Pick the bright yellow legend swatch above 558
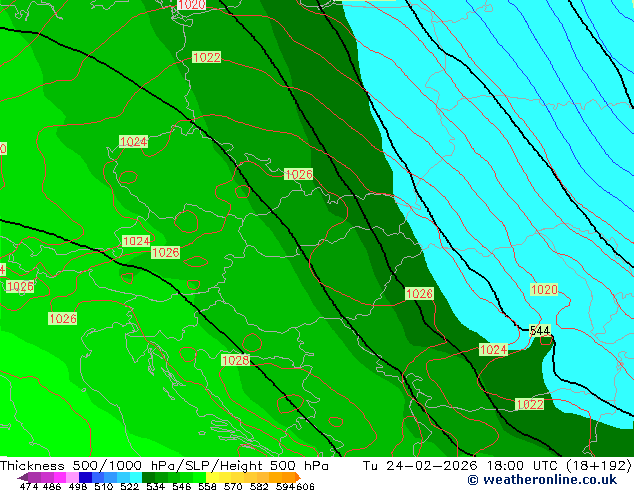This screenshot has width=634, height=490. pos(212,477)
